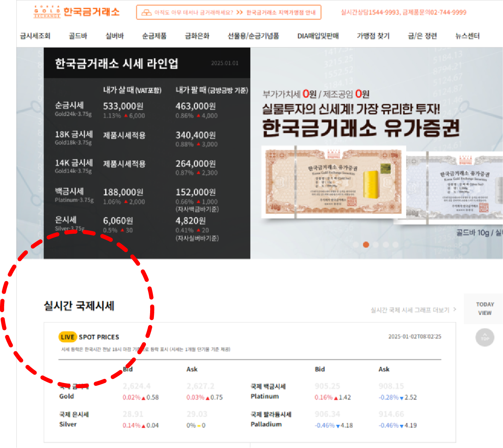Image resolution: width=503 pixels, height=448 pixels.
Task: Click the chevron next to 그래프 더보기
Action: [454, 309]
